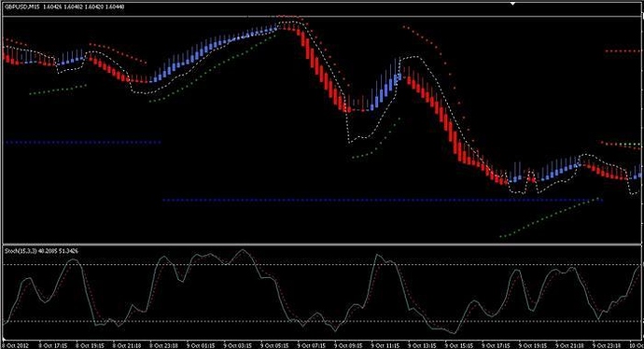Screen dimensions: 644x349
Task: Click the '9 Oct 07:15' time axis label
Action: (312, 345)
